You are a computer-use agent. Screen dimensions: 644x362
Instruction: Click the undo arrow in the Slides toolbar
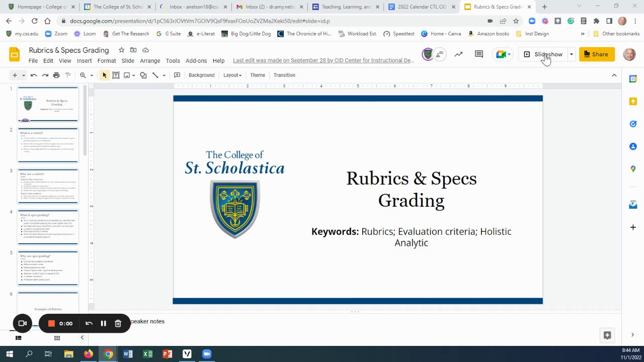34,75
